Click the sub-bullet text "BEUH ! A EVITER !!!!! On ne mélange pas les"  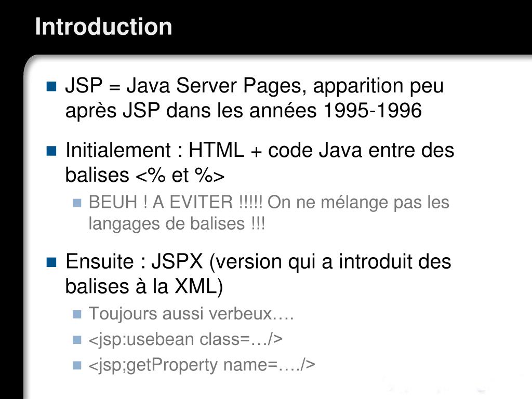(x=269, y=202)
